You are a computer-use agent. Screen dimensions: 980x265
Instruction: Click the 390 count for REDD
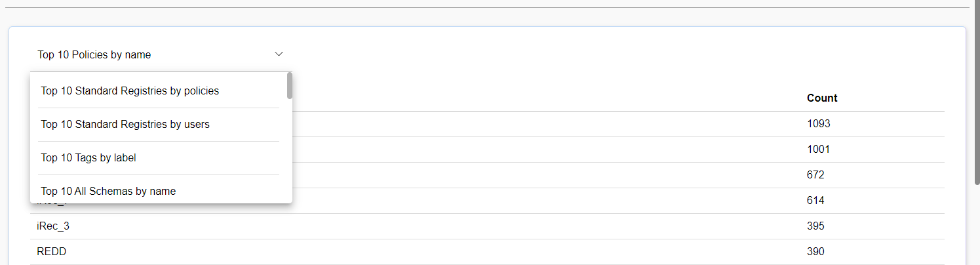[x=815, y=252]
